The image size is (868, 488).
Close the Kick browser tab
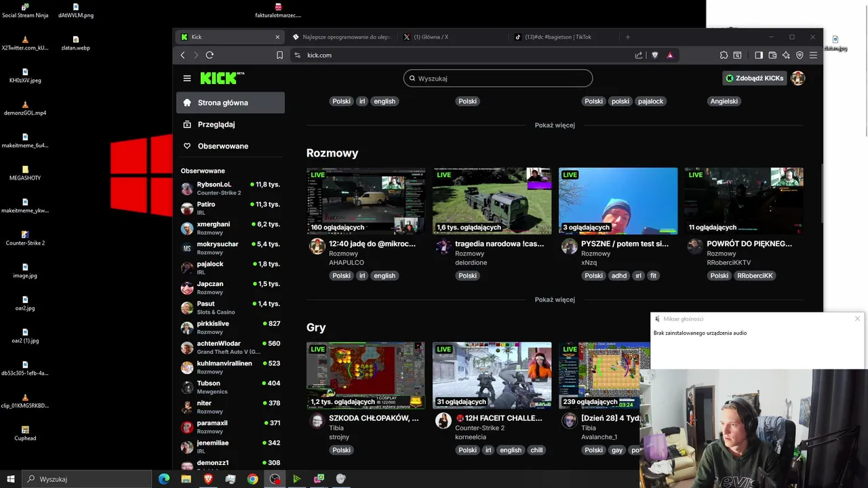click(277, 37)
